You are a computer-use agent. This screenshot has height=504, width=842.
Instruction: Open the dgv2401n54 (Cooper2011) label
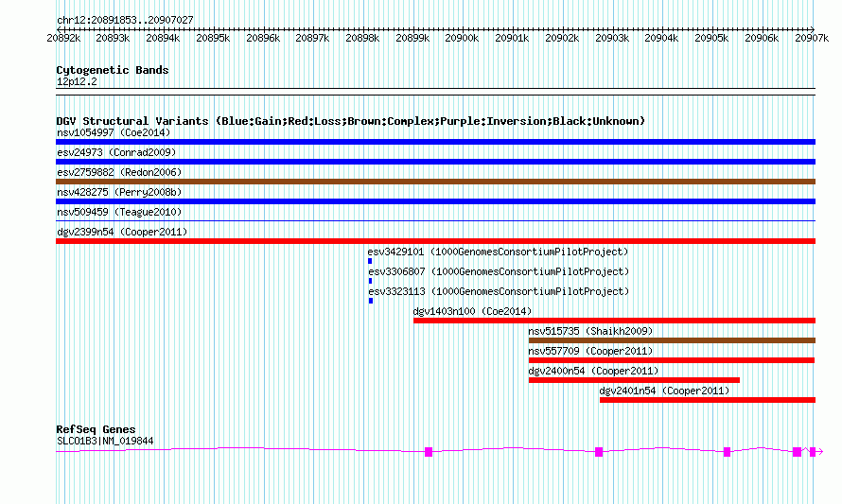(x=665, y=391)
